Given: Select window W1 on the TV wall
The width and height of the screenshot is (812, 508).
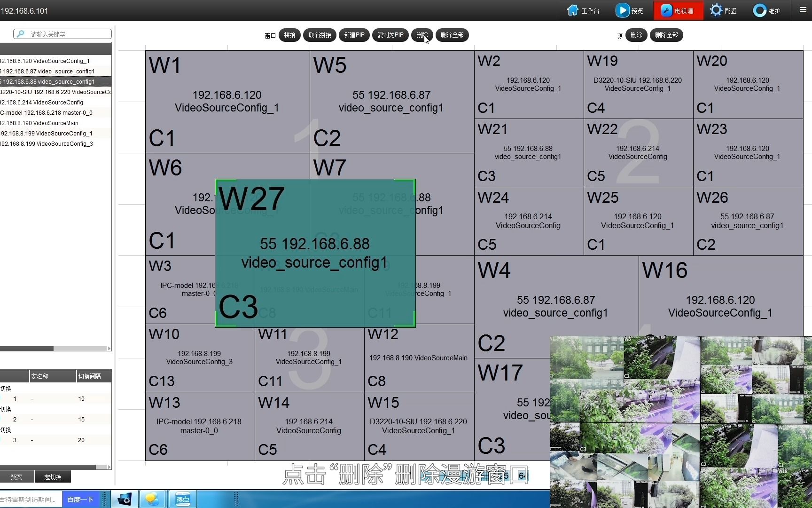Looking at the screenshot, I should point(227,102).
